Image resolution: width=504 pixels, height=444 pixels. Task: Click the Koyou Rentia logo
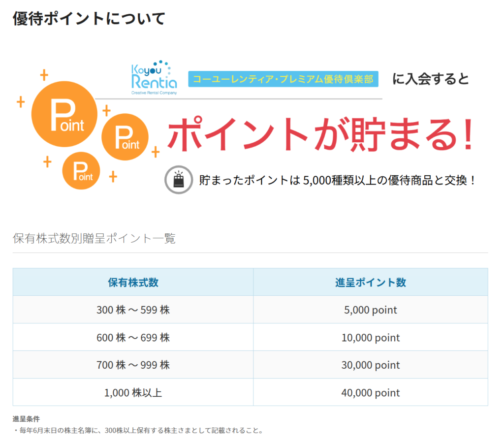tap(154, 77)
